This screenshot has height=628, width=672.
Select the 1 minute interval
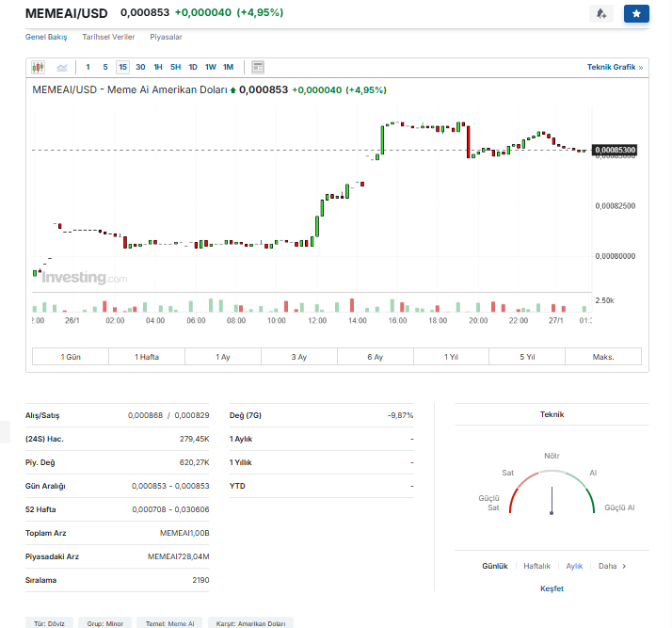click(x=88, y=67)
